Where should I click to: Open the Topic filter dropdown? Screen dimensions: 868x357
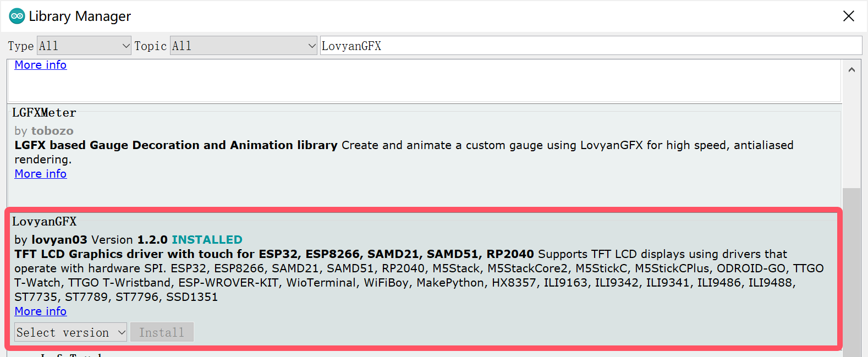point(244,46)
